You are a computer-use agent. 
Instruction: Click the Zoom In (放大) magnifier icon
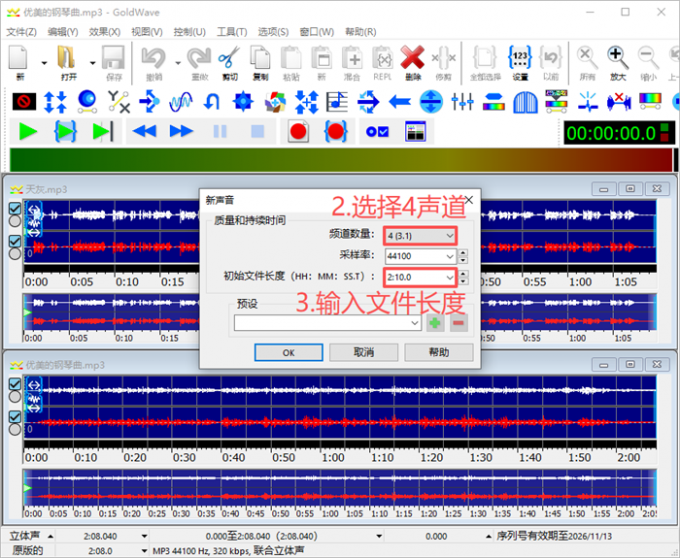pyautogui.click(x=618, y=58)
